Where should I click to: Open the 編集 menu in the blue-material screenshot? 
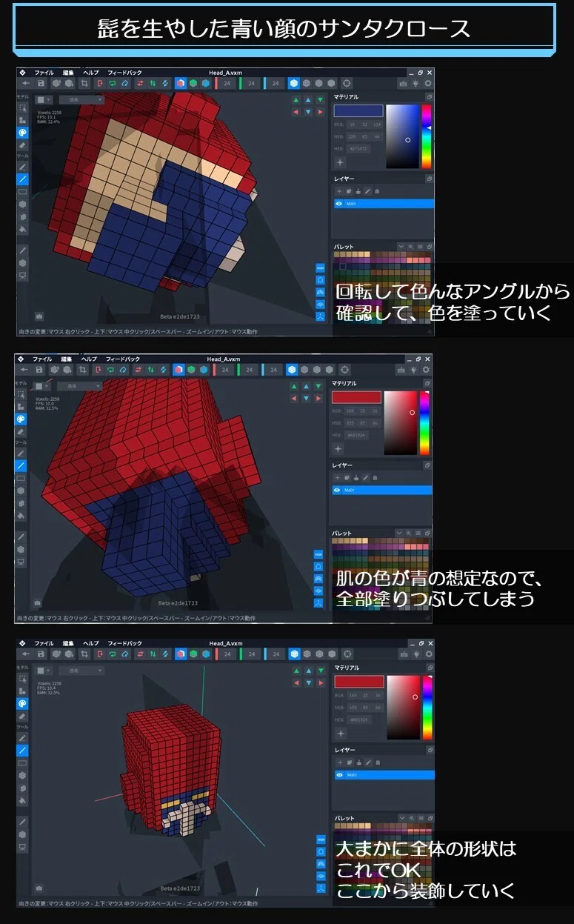pyautogui.click(x=69, y=73)
